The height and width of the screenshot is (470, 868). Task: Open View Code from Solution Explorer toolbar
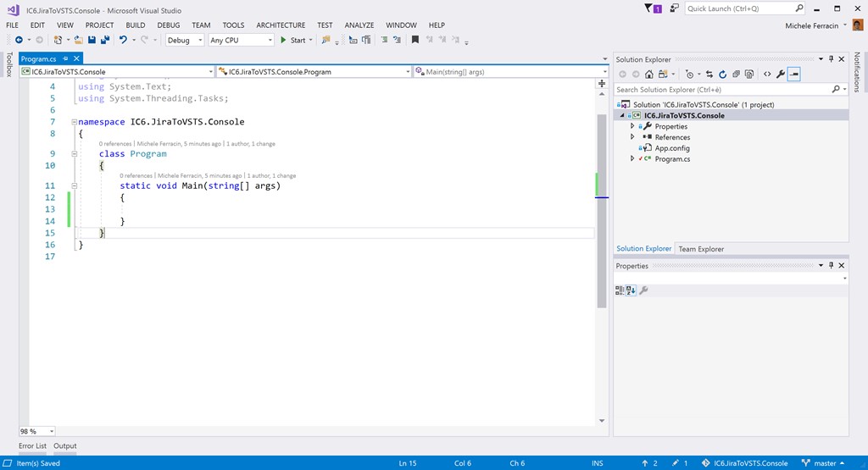(x=766, y=75)
